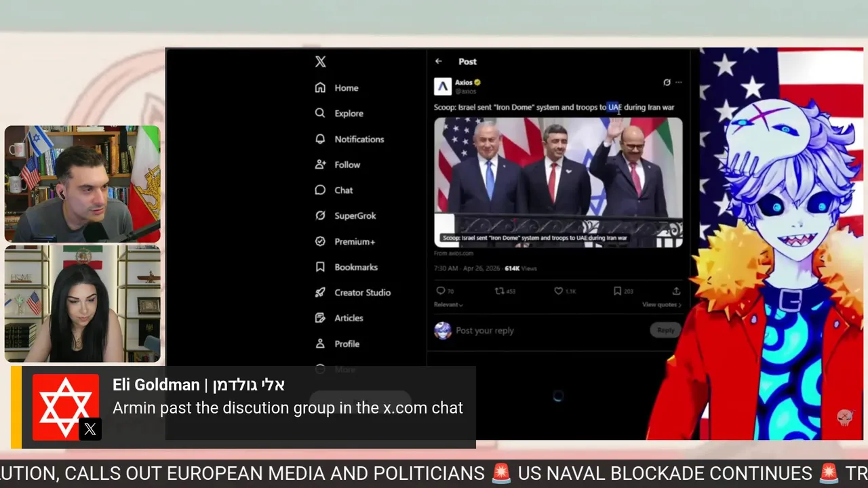This screenshot has width=868, height=488.
Task: Click the small logo at the VTuber panel's bottom corner
Action: click(844, 418)
